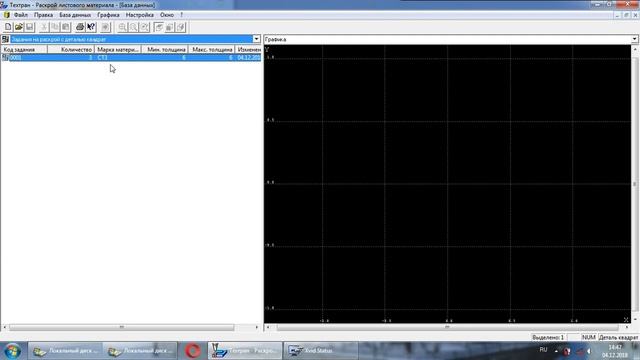Switch to Xerox Status taskbar item

coord(320,351)
